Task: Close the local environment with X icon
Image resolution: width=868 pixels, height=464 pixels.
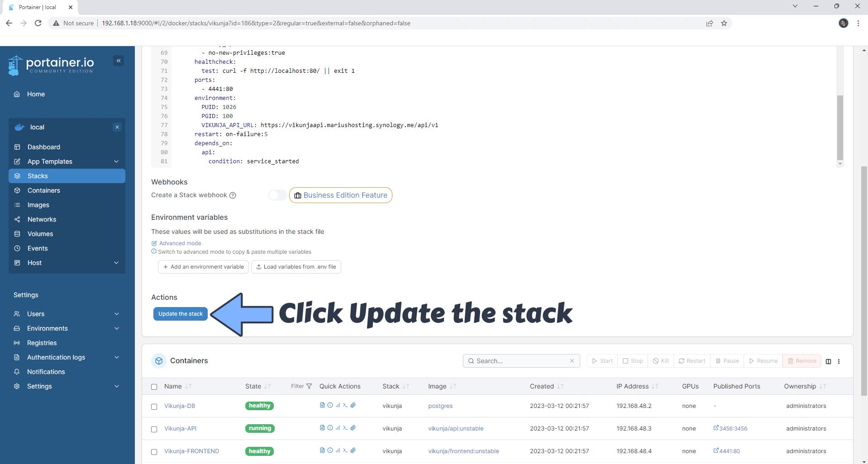Action: (x=117, y=127)
